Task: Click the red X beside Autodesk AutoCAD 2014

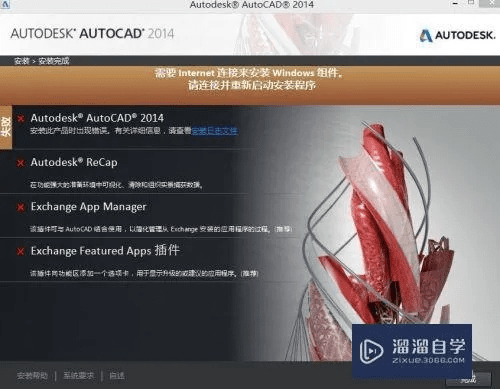Action: 21,118
